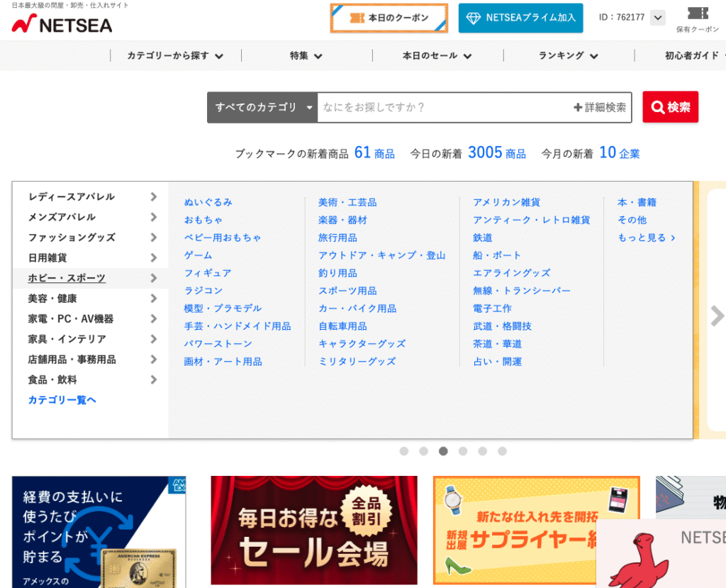Open today's coupon banner button
The height and width of the screenshot is (588, 726).
[x=389, y=18]
